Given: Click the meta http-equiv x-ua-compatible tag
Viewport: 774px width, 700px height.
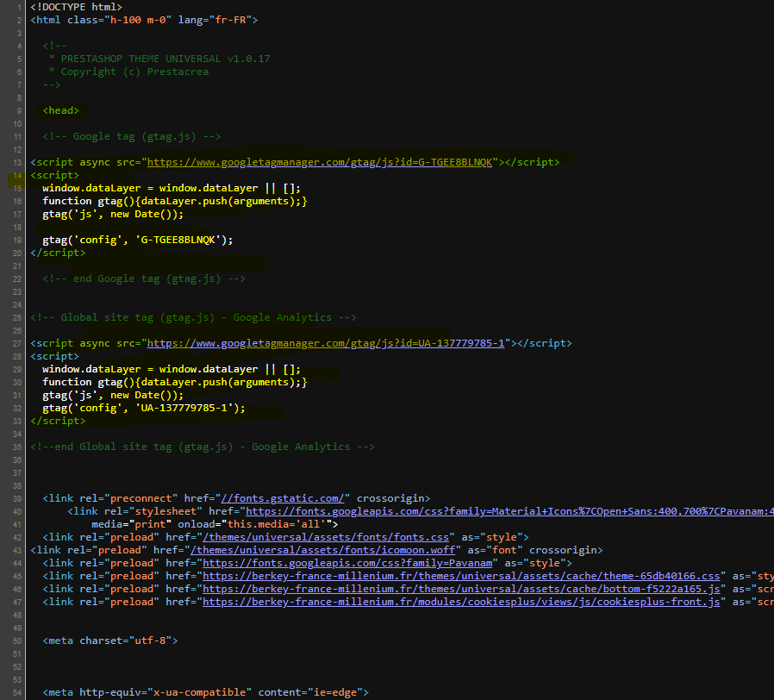Looking at the screenshot, I should 205,692.
